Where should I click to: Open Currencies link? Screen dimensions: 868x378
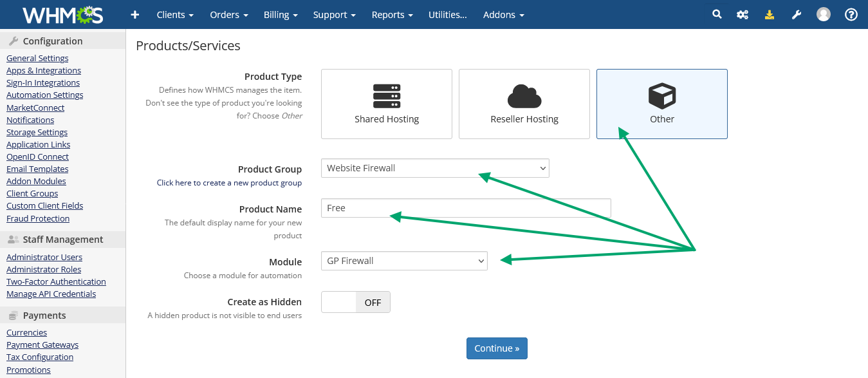tap(26, 333)
